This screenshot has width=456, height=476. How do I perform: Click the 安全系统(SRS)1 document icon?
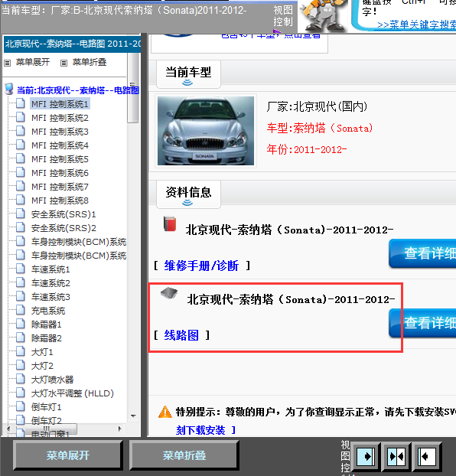(21, 214)
